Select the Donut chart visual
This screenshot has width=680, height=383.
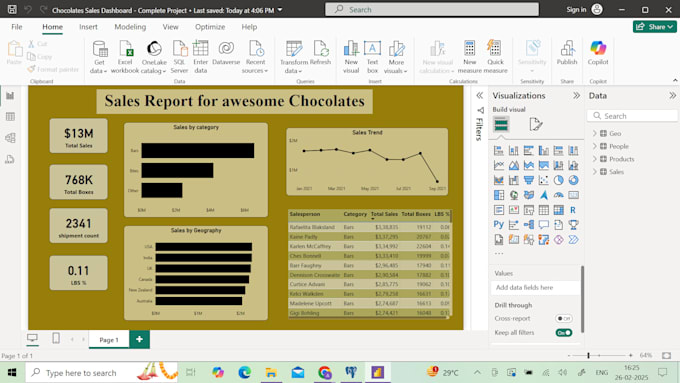tap(573, 180)
